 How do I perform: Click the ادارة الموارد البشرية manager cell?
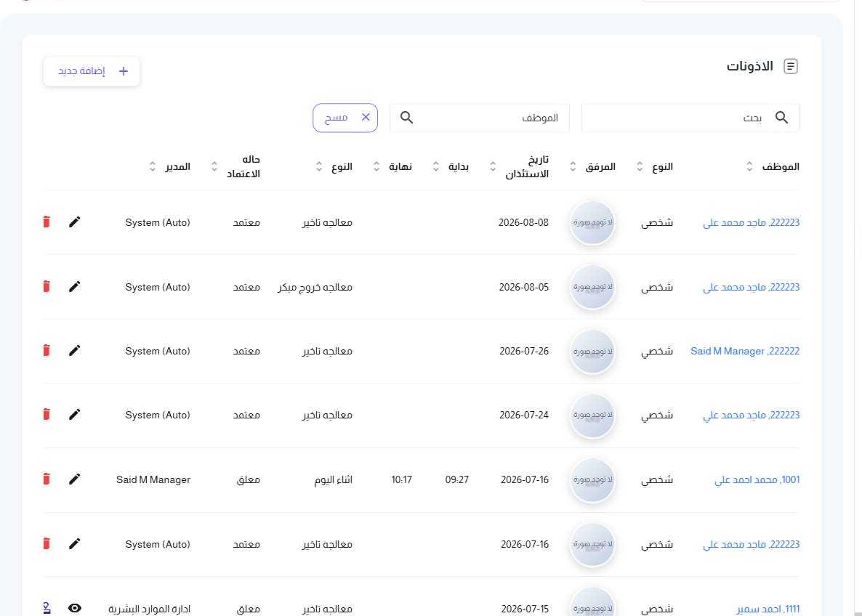tap(149, 608)
